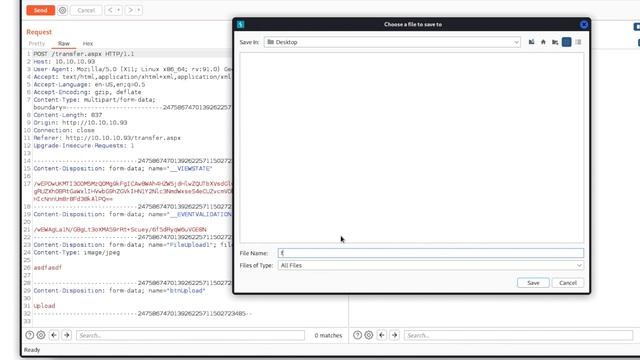The width and height of the screenshot is (640, 360).
Task: Click Cancel in the save dialog
Action: (568, 283)
